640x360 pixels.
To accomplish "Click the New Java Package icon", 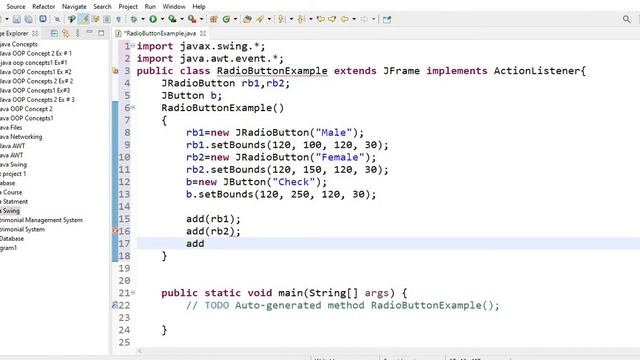I will point(213,19).
